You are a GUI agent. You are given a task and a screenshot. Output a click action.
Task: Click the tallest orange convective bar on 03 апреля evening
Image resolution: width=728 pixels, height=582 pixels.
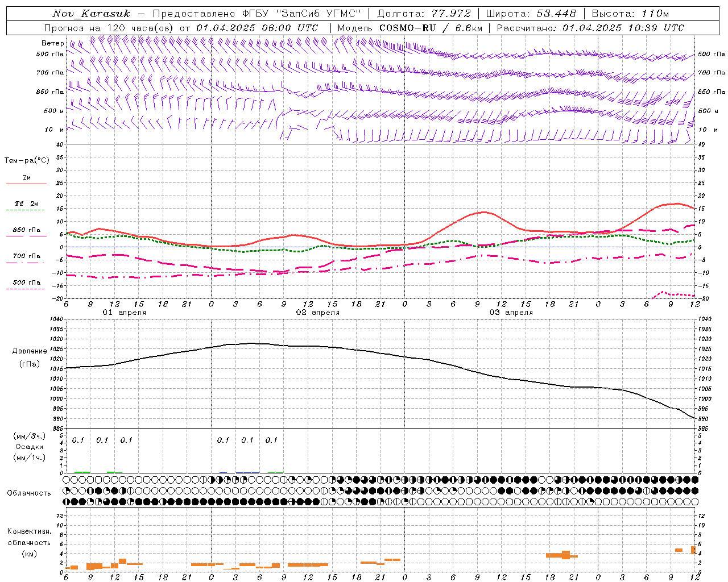point(565,555)
